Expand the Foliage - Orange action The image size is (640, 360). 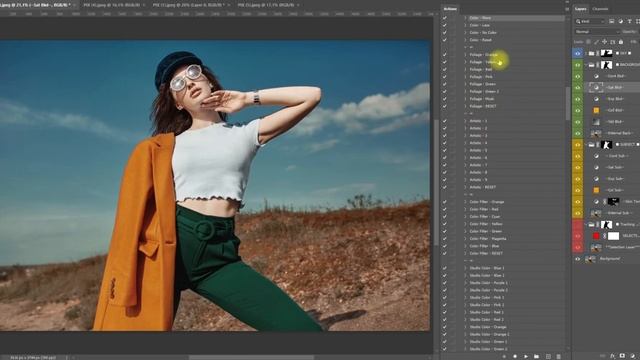point(465,55)
